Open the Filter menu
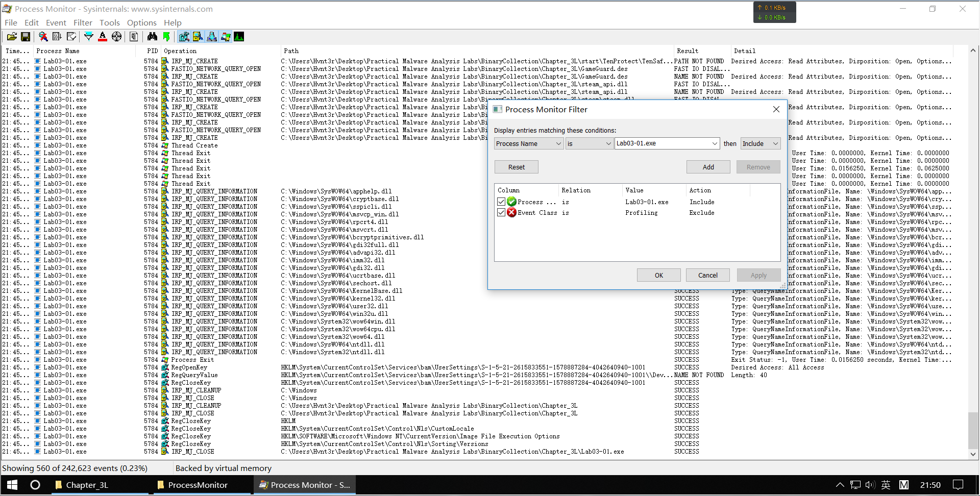The height and width of the screenshot is (496, 980). click(x=83, y=23)
